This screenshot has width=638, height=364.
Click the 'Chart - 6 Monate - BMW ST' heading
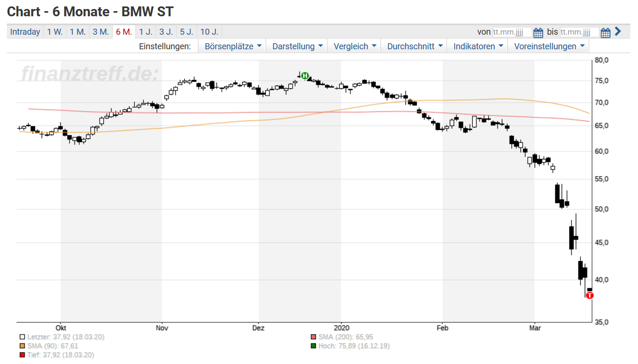tap(90, 12)
